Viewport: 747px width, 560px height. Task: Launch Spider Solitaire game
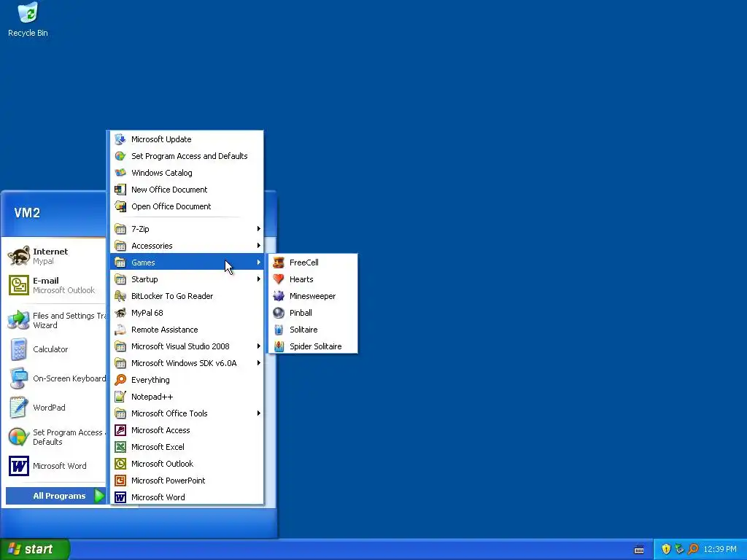(x=313, y=346)
